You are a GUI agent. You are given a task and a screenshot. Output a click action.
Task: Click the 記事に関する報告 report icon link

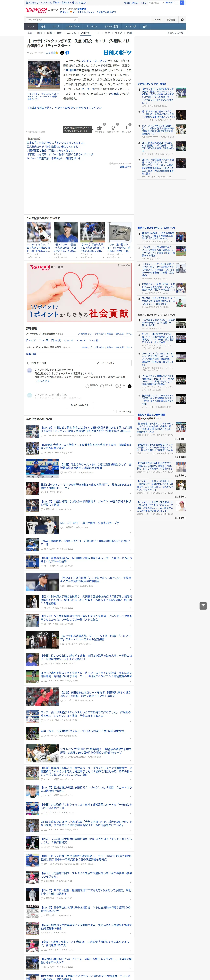[35, 132]
